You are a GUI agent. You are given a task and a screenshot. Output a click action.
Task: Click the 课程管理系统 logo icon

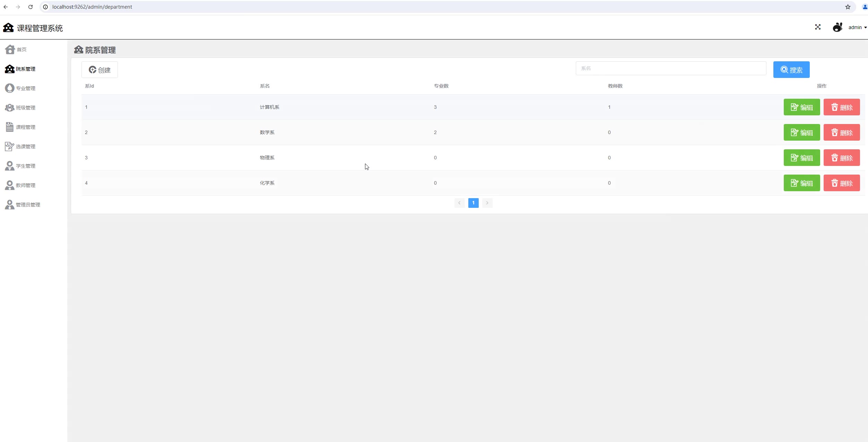click(8, 28)
